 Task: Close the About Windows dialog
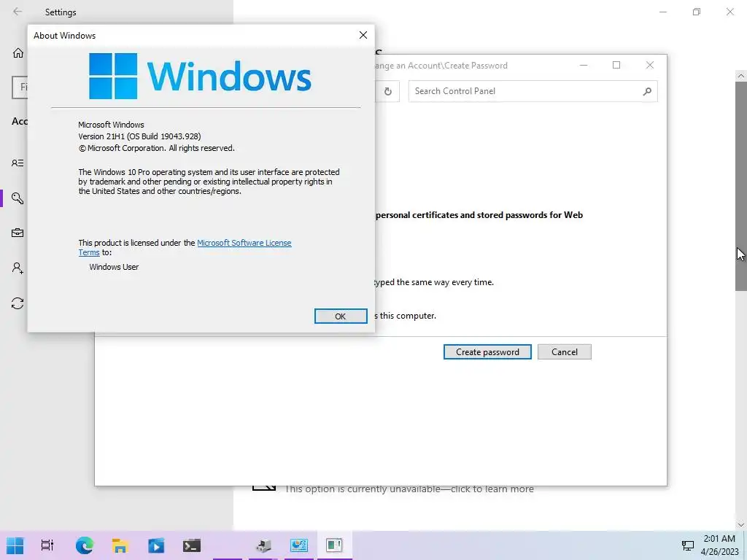[x=363, y=35]
